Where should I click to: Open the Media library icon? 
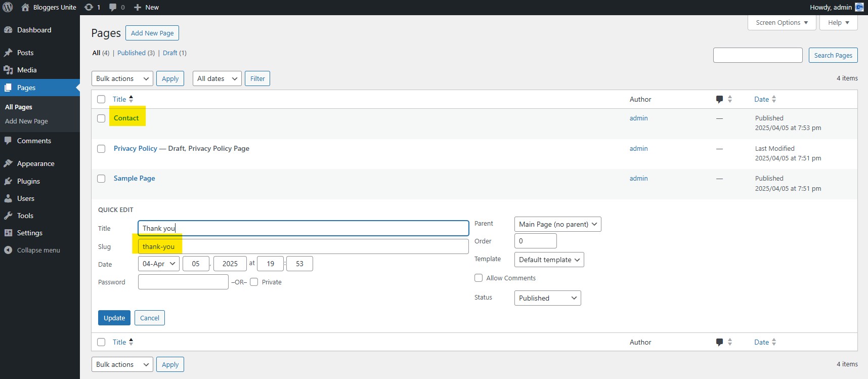pos(8,70)
